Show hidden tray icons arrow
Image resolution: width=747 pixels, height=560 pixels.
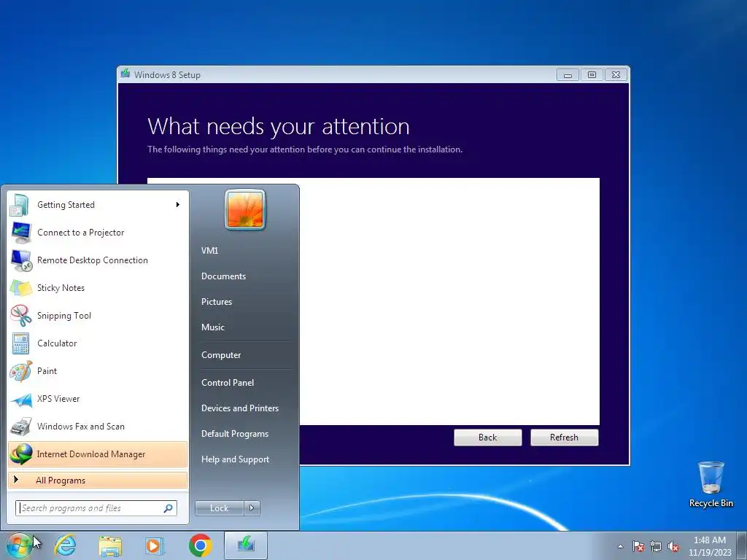coord(620,546)
